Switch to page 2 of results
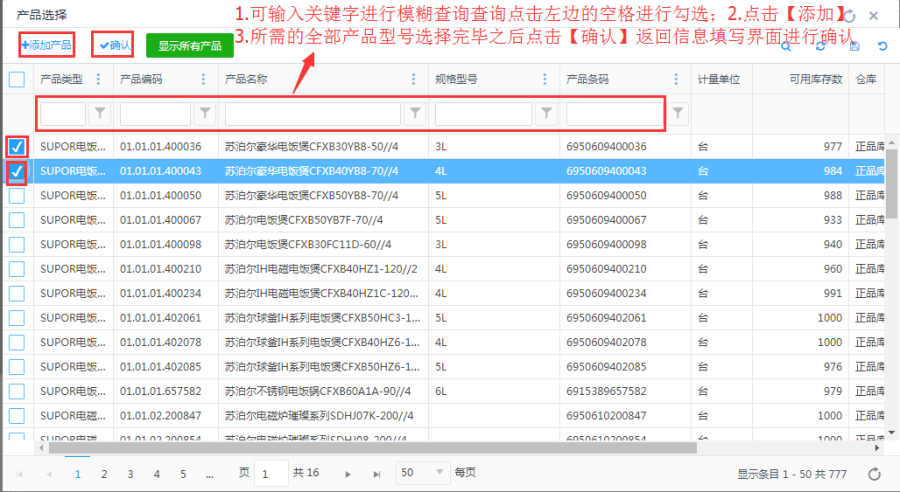This screenshot has width=900, height=492. (104, 473)
